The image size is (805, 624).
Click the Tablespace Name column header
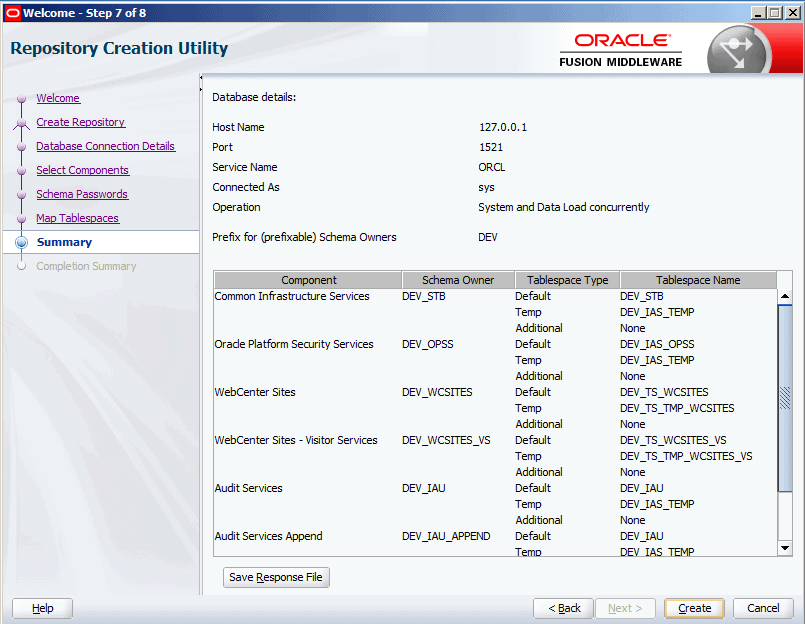[698, 280]
